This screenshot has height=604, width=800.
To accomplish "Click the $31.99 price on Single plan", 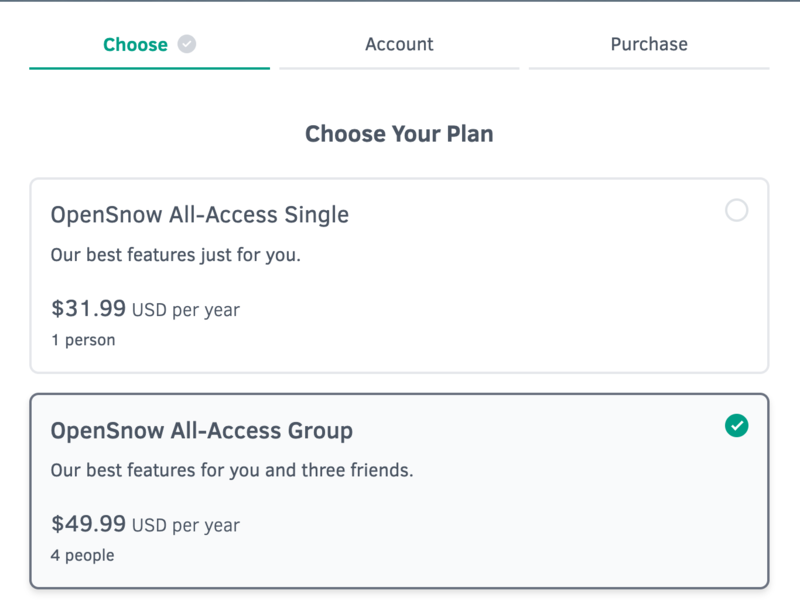I will pos(88,309).
